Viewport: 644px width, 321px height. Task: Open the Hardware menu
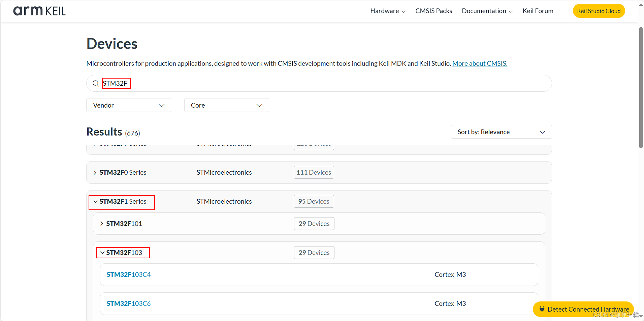pos(388,11)
